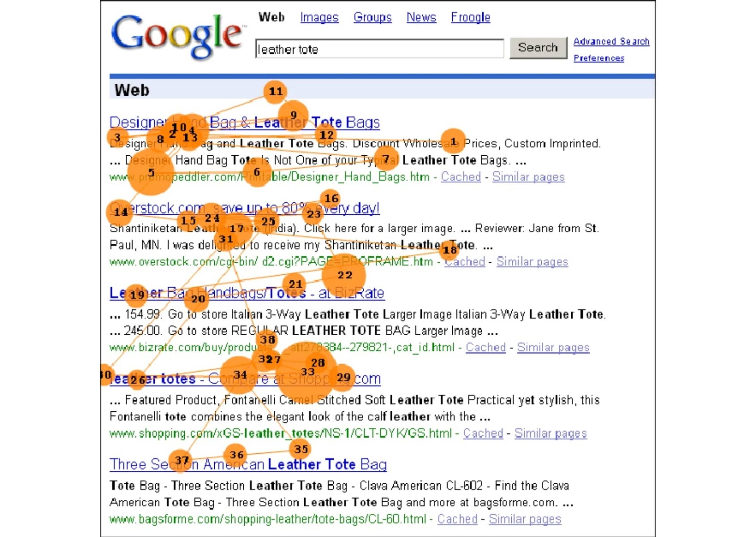Image resolution: width=756 pixels, height=537 pixels.
Task: View Cached copy of bizrate.com result
Action: [485, 347]
